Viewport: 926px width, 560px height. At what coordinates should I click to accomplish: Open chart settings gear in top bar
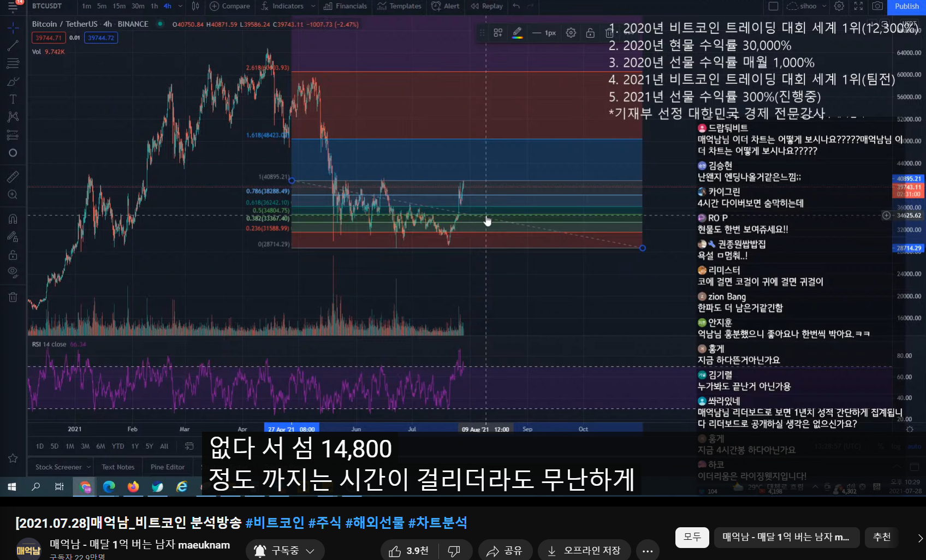click(x=839, y=6)
